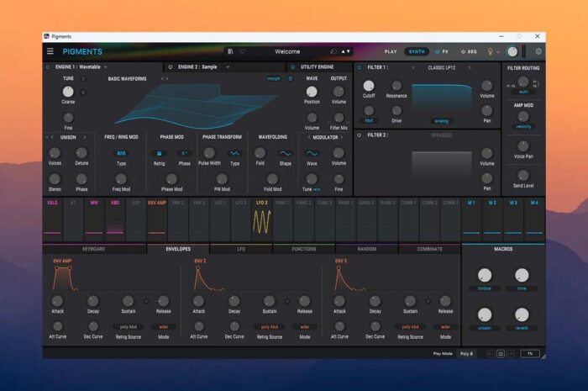Click next wavetable arrow beside Basic Waveforms
The width and height of the screenshot is (588, 391).
point(167,79)
